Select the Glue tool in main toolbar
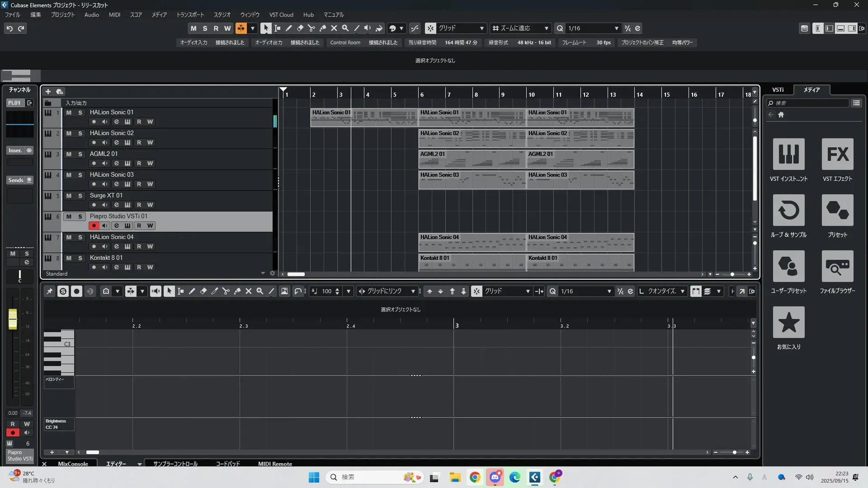Image resolution: width=868 pixels, height=488 pixels. click(322, 28)
